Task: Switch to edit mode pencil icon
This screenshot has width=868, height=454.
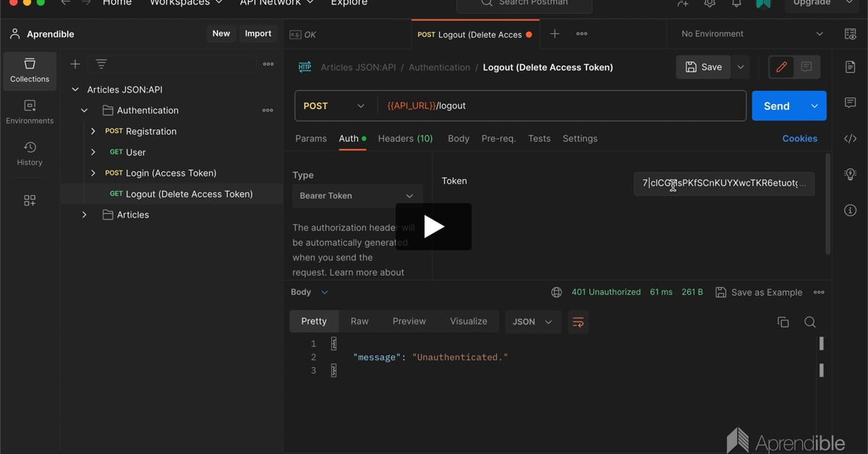Action: pos(781,67)
